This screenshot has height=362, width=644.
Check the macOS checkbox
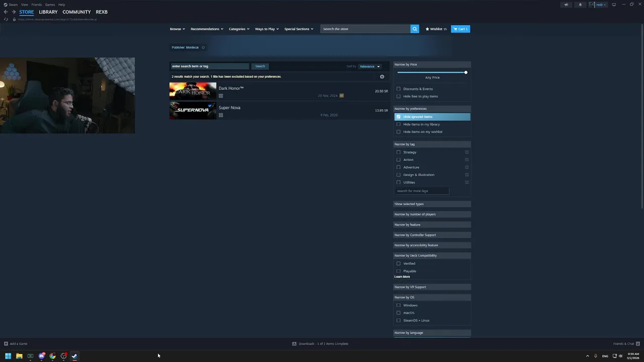398,313
